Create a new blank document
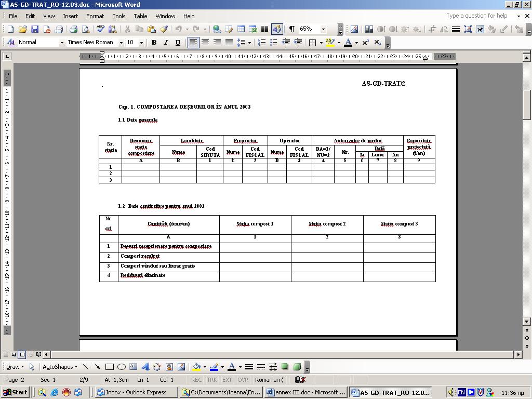The width and height of the screenshot is (532, 399). click(x=10, y=29)
